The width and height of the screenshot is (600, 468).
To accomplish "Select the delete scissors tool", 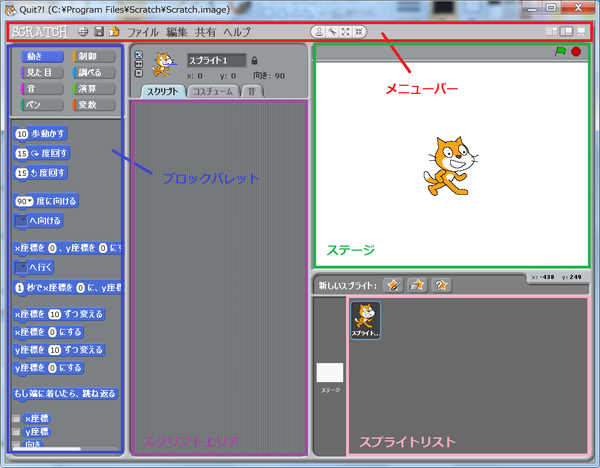I will coord(332,32).
